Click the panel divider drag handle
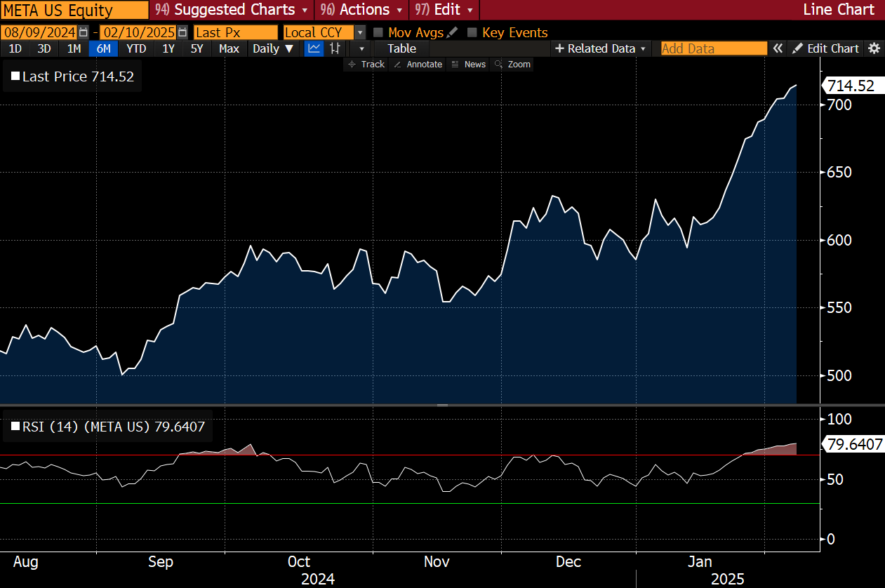 tap(442, 405)
